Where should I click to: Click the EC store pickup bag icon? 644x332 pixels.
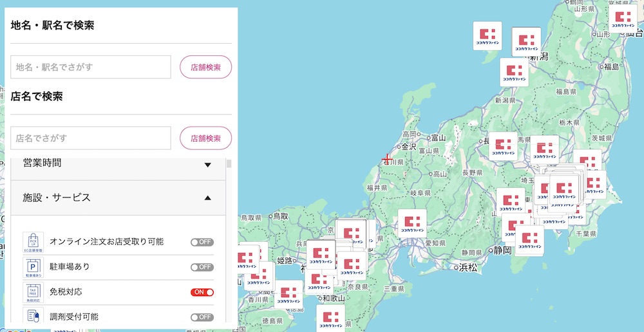(33, 242)
